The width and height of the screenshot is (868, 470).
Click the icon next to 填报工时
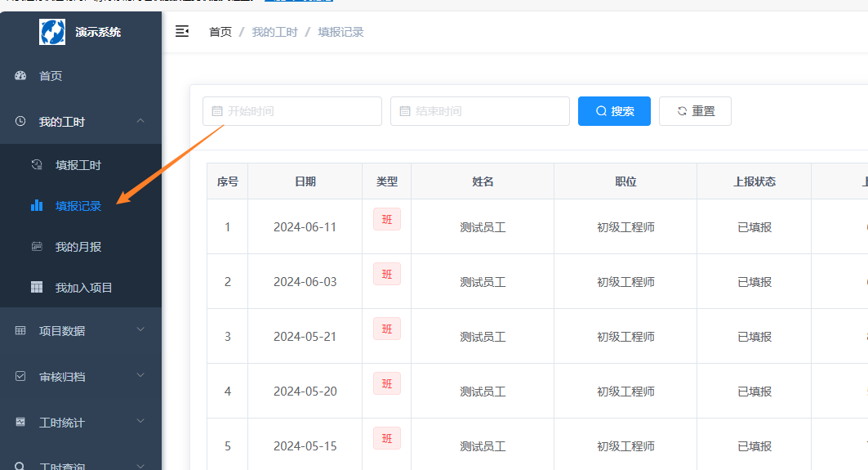(37, 164)
